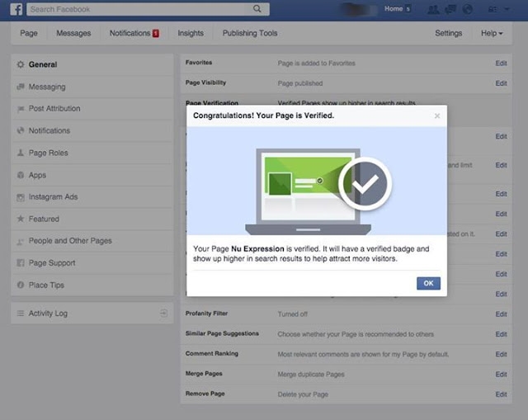This screenshot has height=420, width=528.
Task: Select Featured in settings sidebar
Action: point(92,219)
